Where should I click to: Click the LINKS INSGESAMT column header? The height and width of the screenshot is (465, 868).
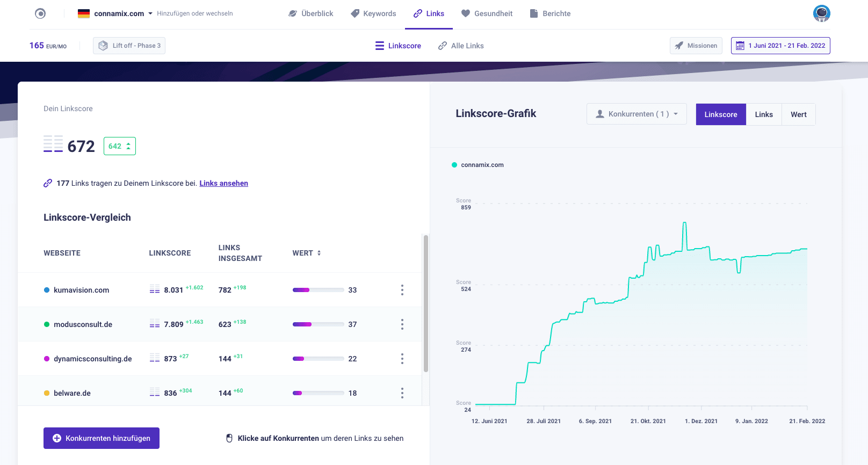click(240, 253)
